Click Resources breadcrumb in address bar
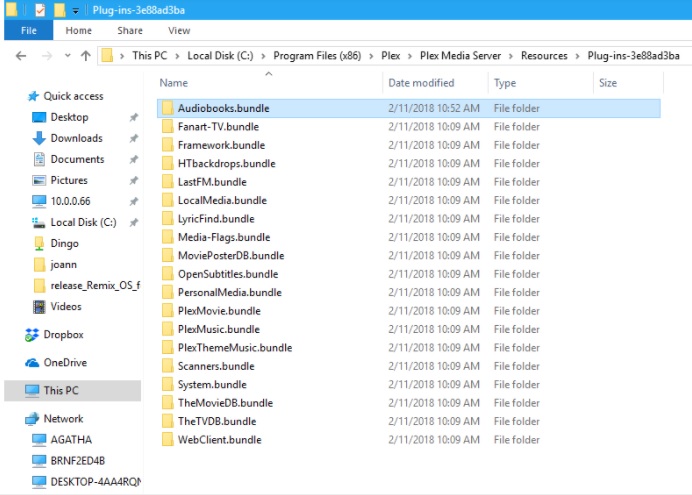 [x=544, y=56]
